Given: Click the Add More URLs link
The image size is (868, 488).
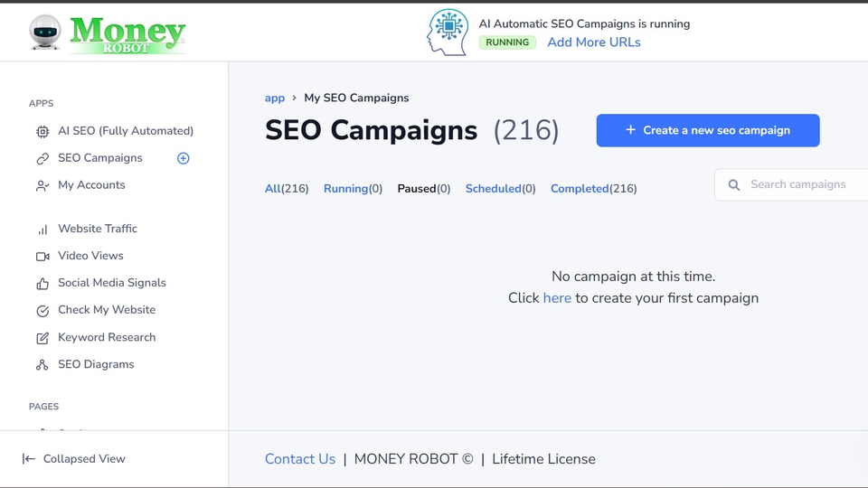Looking at the screenshot, I should point(594,42).
